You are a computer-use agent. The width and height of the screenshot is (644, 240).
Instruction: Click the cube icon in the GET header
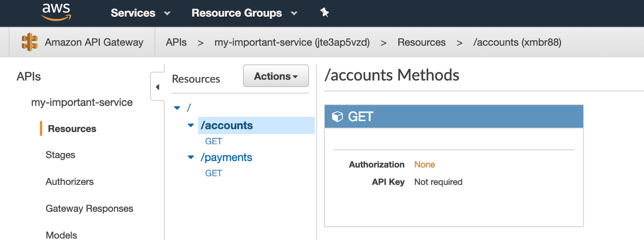click(337, 117)
